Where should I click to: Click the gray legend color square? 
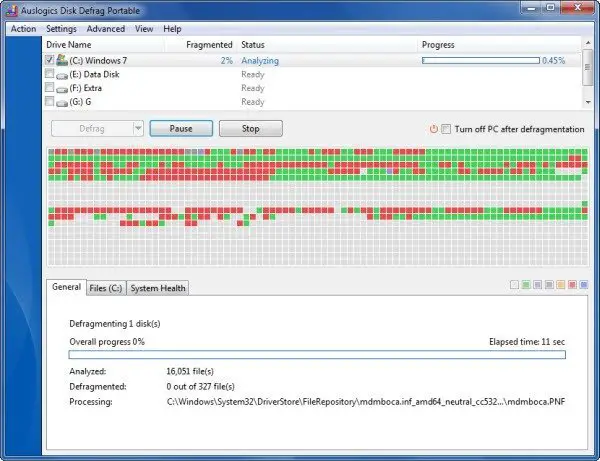click(x=549, y=285)
